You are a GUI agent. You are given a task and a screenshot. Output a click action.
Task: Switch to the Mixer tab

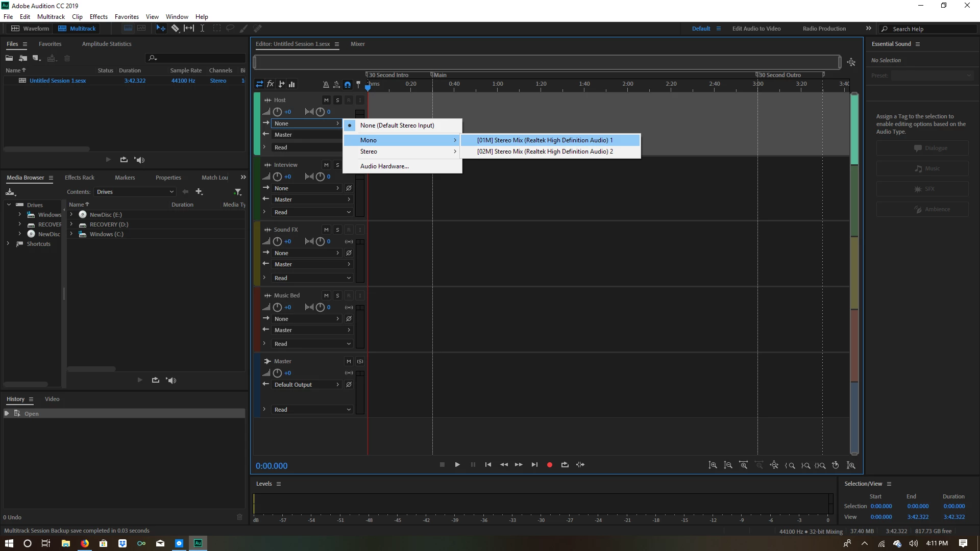point(357,44)
